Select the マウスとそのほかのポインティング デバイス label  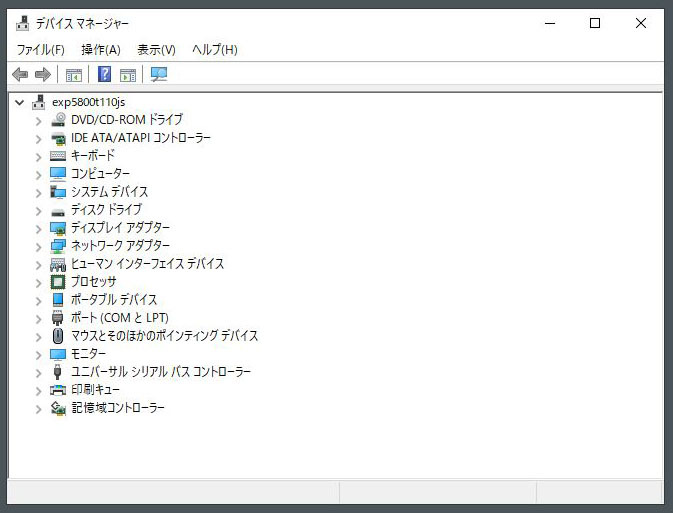click(x=164, y=335)
